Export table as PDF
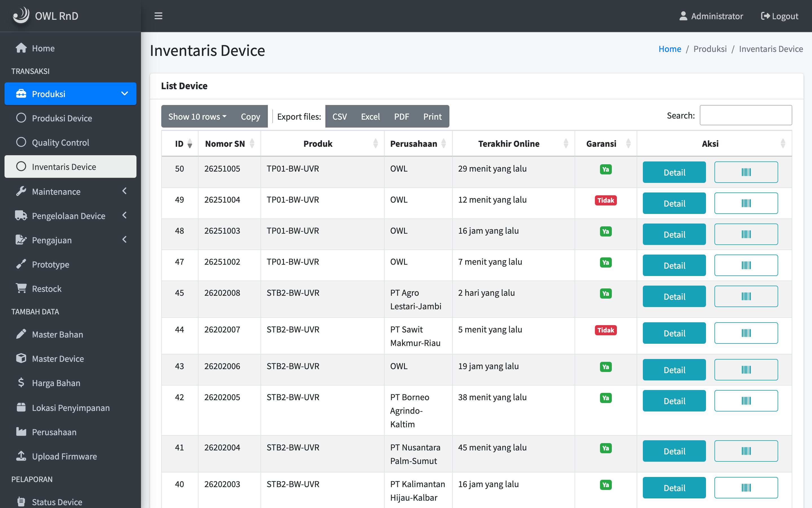Viewport: 812px width, 508px height. point(402,116)
